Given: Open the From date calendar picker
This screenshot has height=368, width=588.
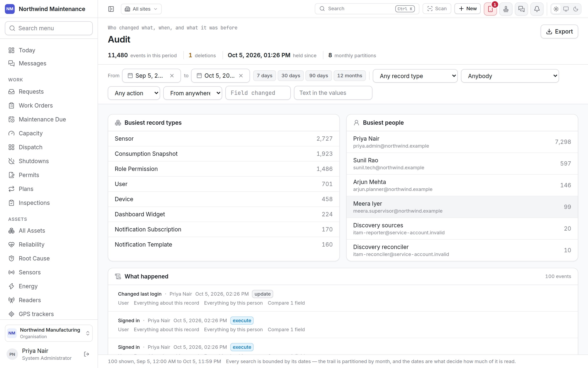Looking at the screenshot, I should coord(130,76).
